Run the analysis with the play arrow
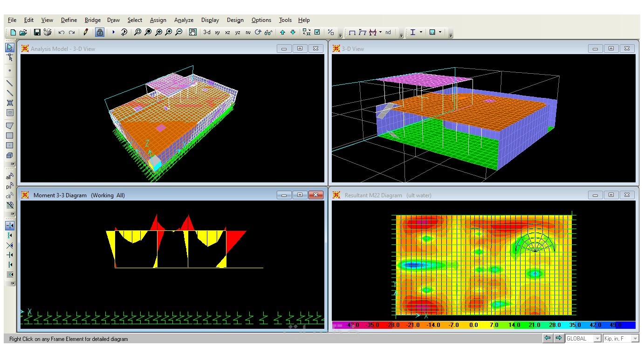 113,32
